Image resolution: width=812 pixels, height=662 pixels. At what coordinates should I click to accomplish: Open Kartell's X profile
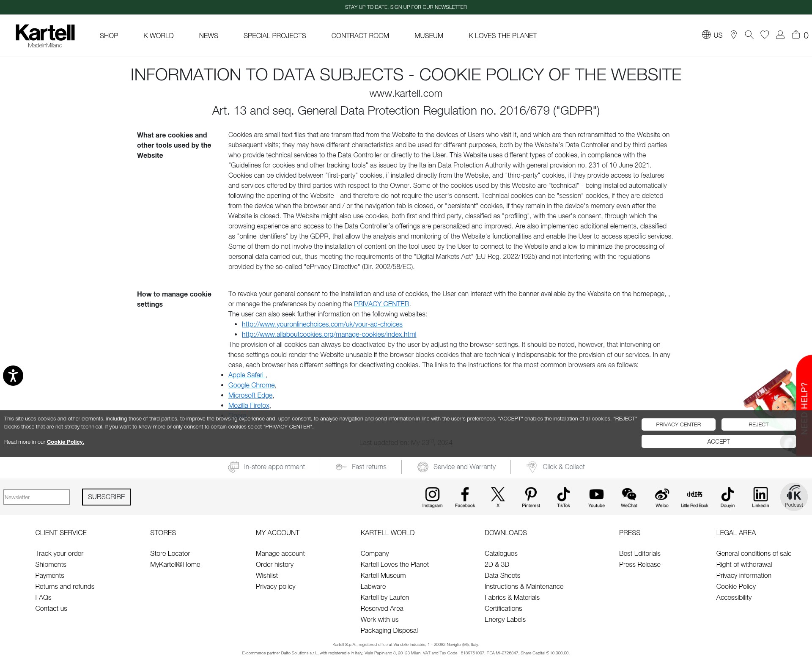[498, 497]
